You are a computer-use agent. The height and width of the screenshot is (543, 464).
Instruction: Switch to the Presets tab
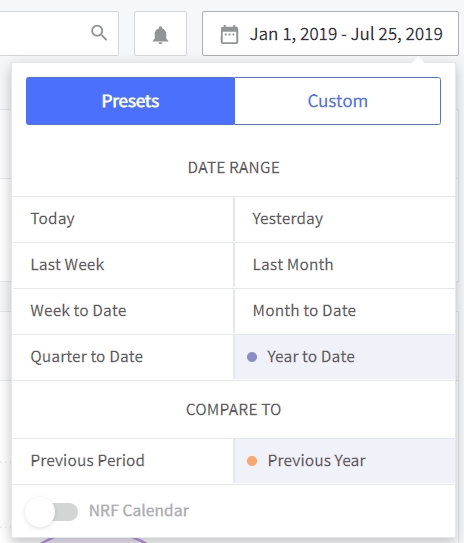tap(131, 101)
